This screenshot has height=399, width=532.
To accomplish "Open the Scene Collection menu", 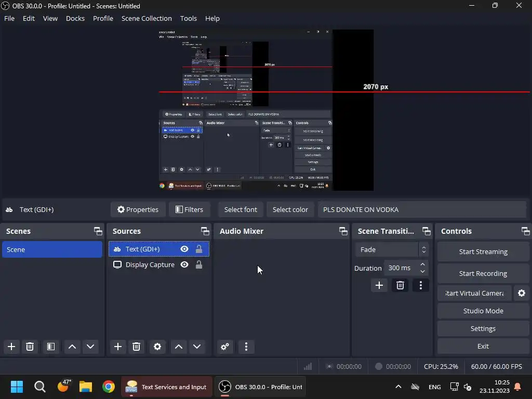I will coord(147,18).
